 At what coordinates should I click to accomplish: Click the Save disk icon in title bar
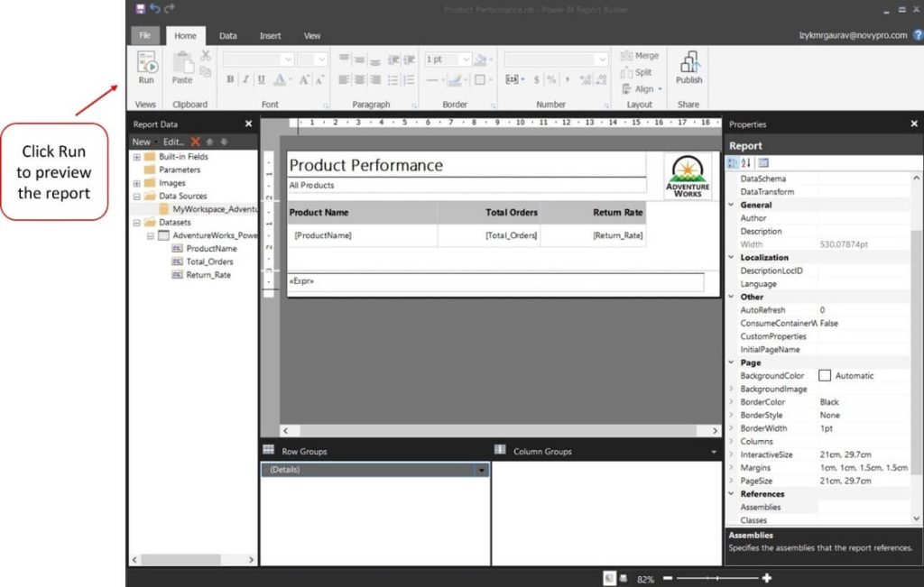coord(140,8)
